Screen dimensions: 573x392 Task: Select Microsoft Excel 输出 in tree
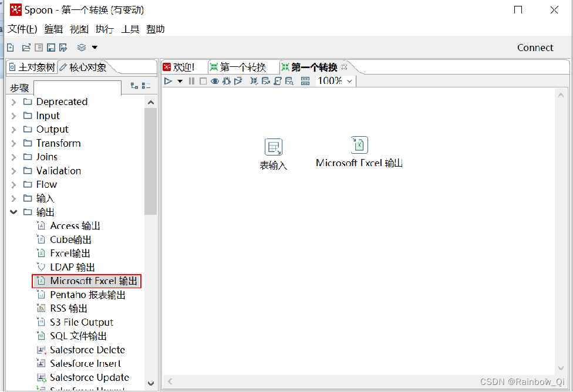(x=87, y=281)
